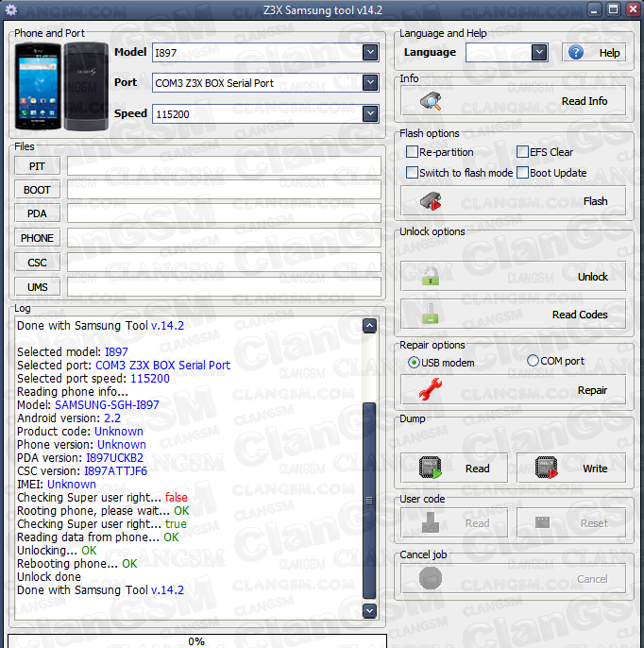Click the Read Codes button label
644x648 pixels.
pyautogui.click(x=580, y=315)
